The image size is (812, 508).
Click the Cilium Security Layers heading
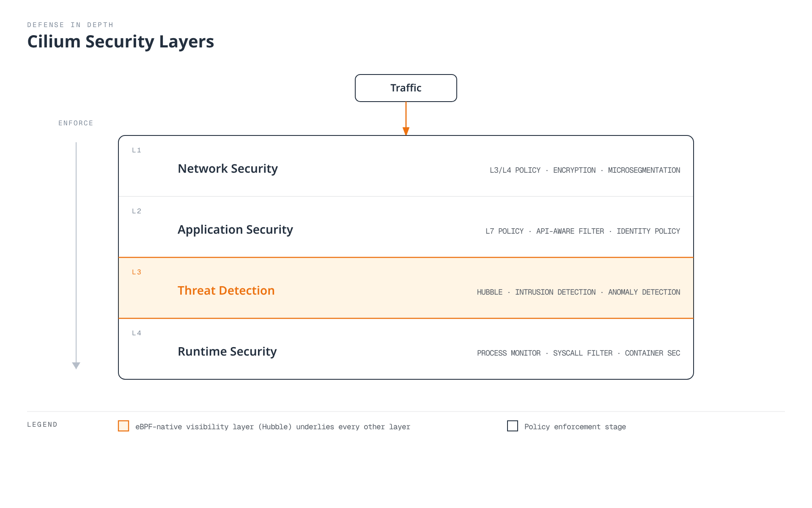pos(121,41)
